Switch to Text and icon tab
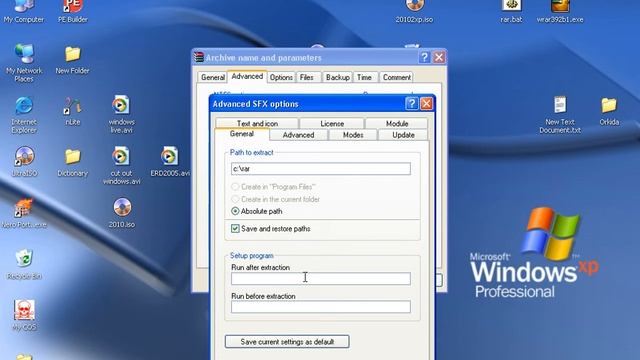This screenshot has height=360, width=640. tap(257, 123)
